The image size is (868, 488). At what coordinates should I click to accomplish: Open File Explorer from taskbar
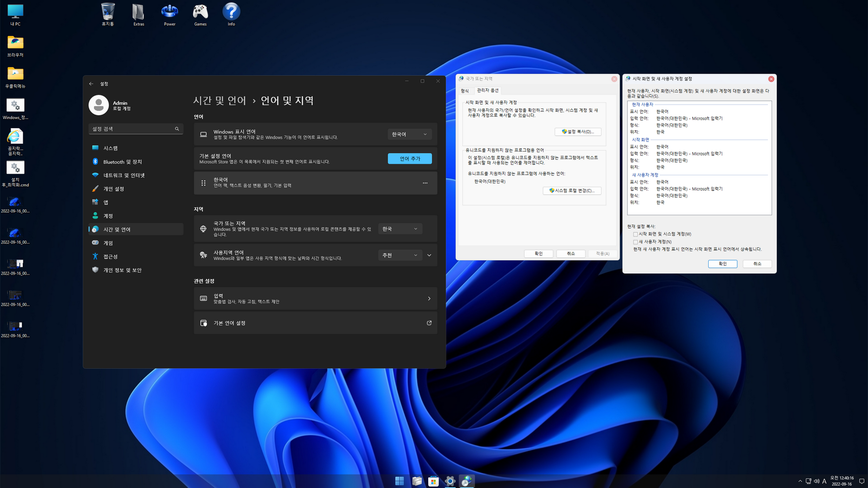[417, 481]
